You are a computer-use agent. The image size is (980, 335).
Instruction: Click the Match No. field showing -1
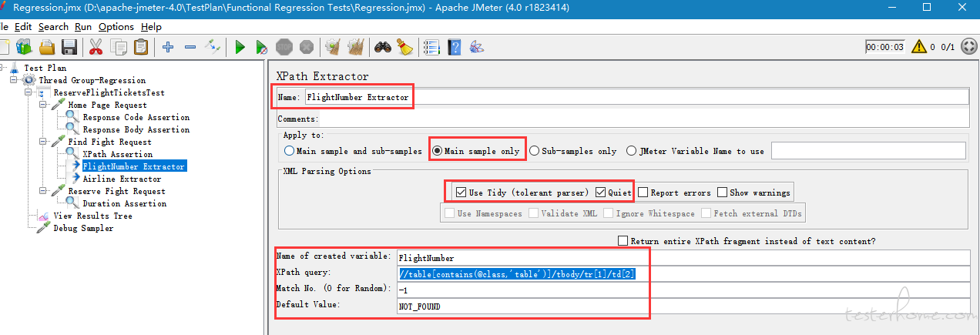pyautogui.click(x=683, y=290)
